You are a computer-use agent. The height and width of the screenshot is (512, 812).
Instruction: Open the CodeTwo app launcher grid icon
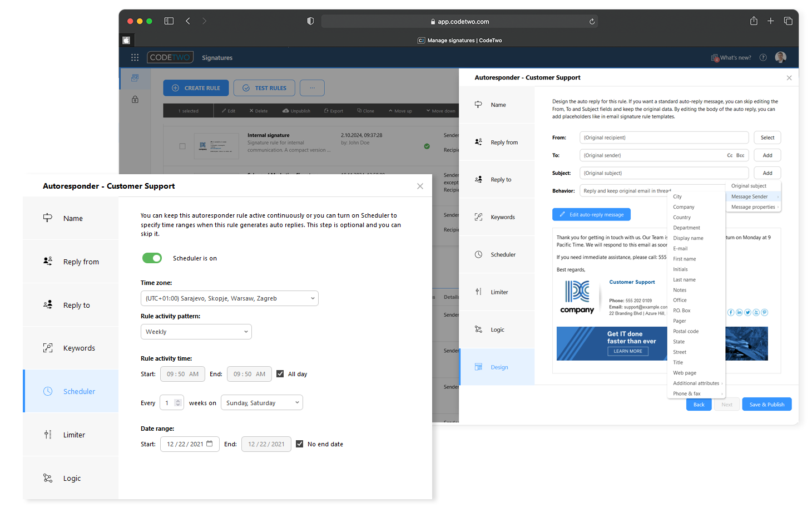click(x=135, y=57)
